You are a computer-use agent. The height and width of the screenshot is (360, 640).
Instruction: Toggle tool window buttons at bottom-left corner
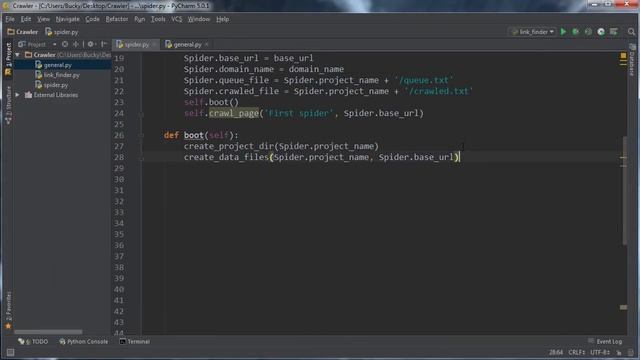tap(10, 352)
